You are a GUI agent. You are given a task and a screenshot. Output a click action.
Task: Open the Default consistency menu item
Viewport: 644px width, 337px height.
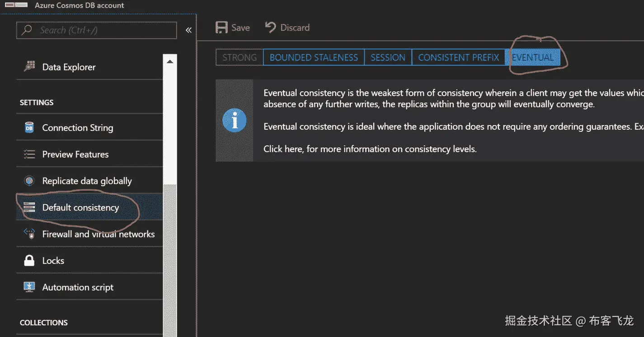[x=80, y=208]
